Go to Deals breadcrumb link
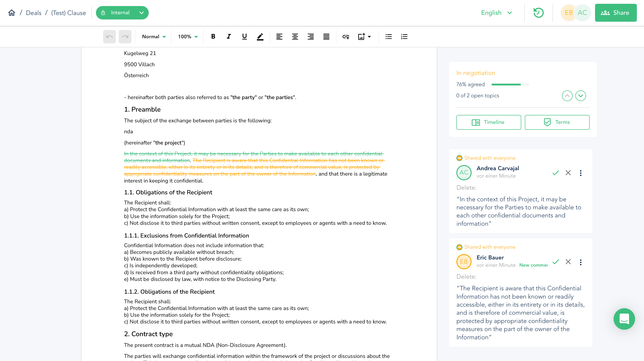This screenshot has height=361, width=644. (34, 13)
